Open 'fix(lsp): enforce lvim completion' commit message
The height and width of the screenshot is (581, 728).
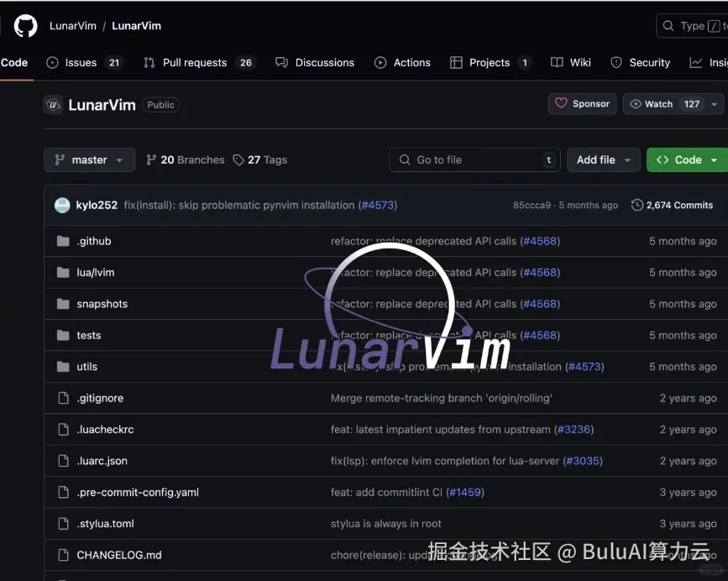click(445, 461)
